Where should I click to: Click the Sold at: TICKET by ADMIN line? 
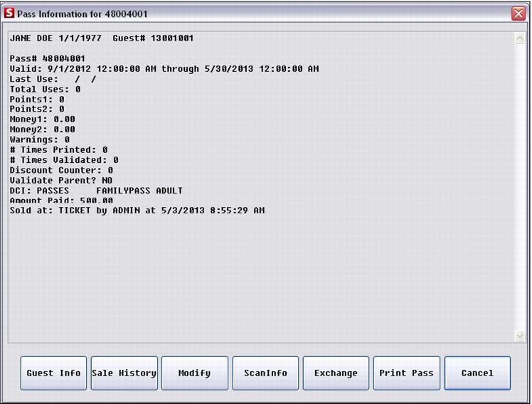[x=137, y=211]
